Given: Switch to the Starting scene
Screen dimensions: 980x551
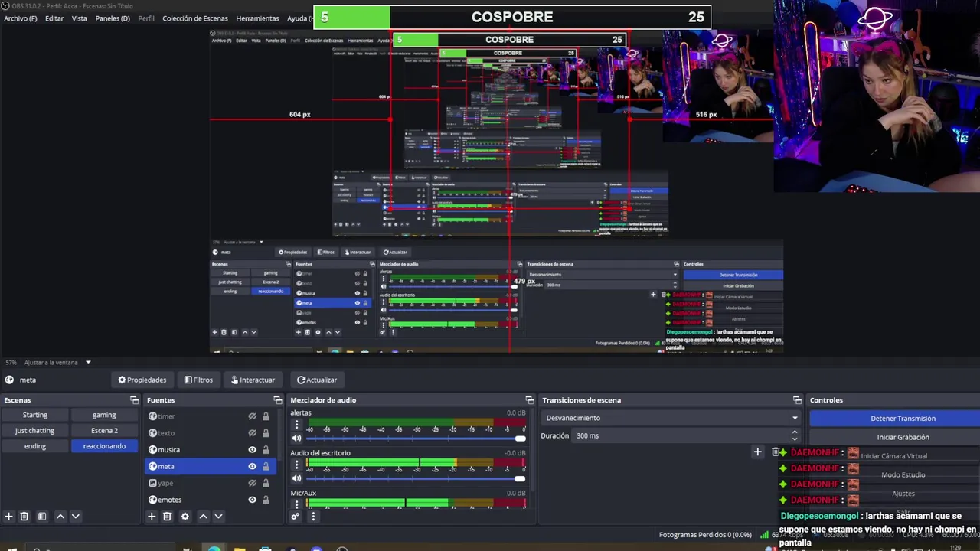Looking at the screenshot, I should [x=35, y=415].
